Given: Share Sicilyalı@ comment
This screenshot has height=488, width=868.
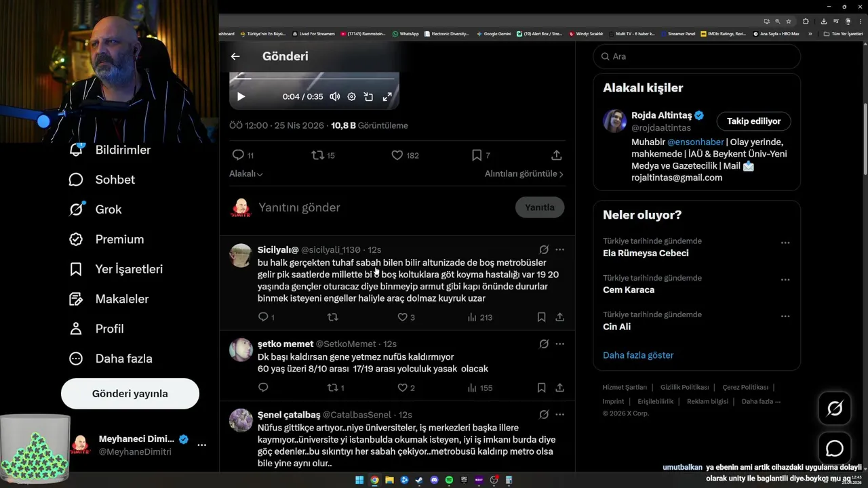Looking at the screenshot, I should [559, 317].
